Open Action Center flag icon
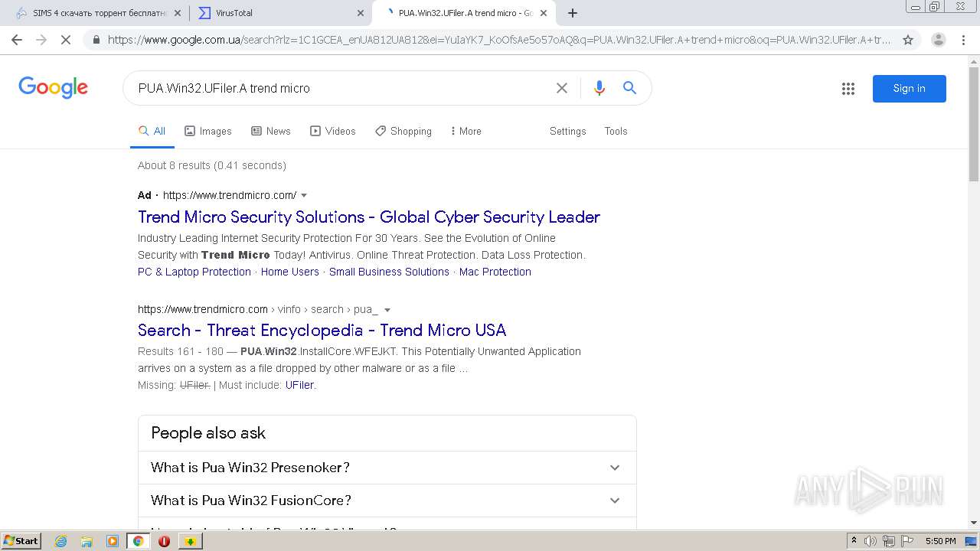This screenshot has height=551, width=980. [x=906, y=541]
